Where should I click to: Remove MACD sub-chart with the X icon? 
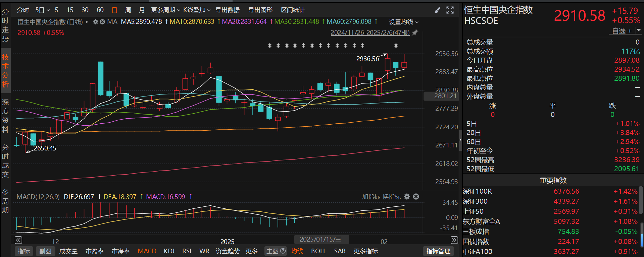416,197
